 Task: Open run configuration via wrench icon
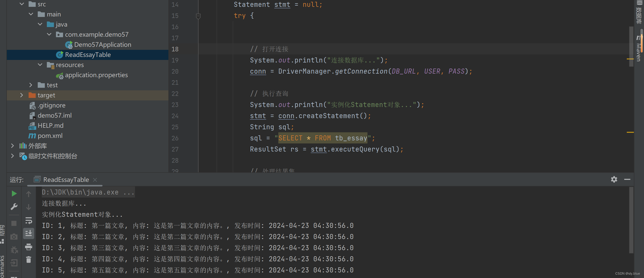point(14,207)
